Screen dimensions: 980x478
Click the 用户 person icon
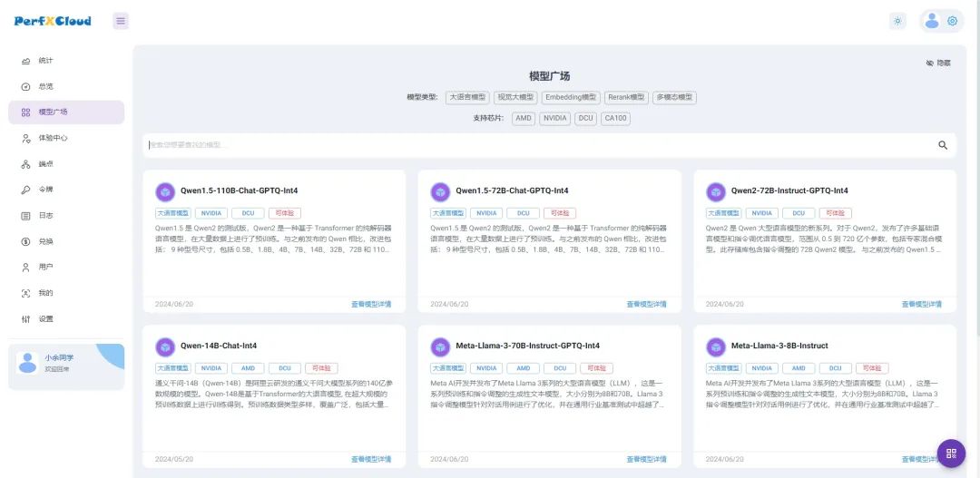click(25, 268)
